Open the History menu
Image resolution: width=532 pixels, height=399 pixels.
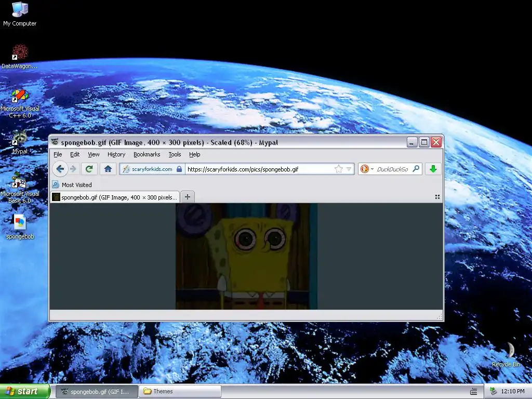click(116, 154)
